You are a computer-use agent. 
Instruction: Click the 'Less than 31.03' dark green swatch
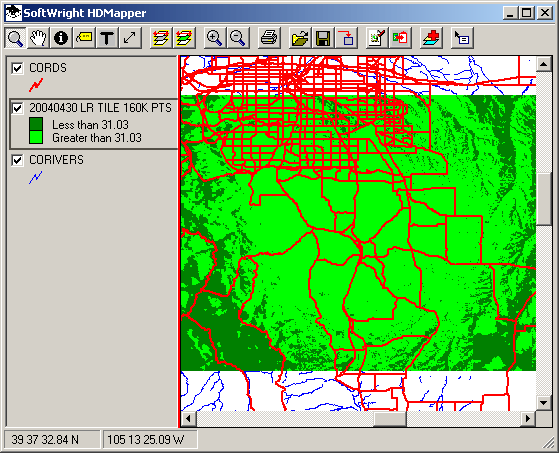point(36,124)
